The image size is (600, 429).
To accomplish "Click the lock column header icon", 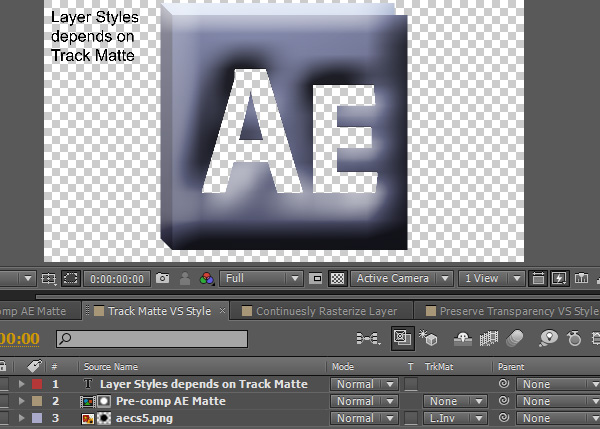I will click(x=3, y=366).
